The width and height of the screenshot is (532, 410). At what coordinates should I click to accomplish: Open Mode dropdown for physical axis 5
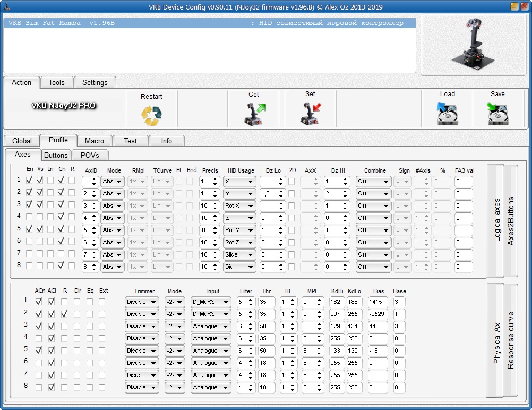(174, 351)
